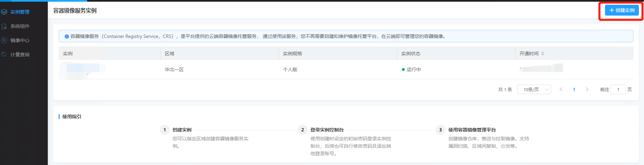The height and width of the screenshot is (165, 644).
Task: Click the 个人版 cell in the table
Action: coord(290,69)
